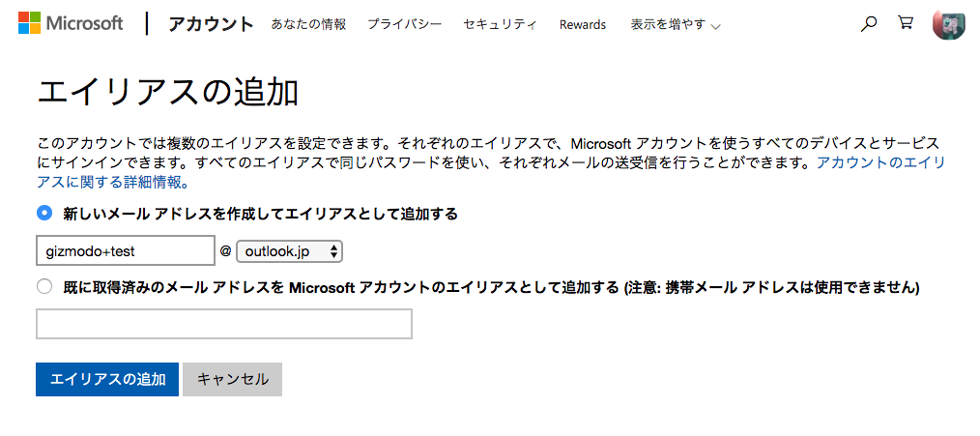Click the Microsoft logo
The width and height of the screenshot is (980, 436).
(29, 24)
